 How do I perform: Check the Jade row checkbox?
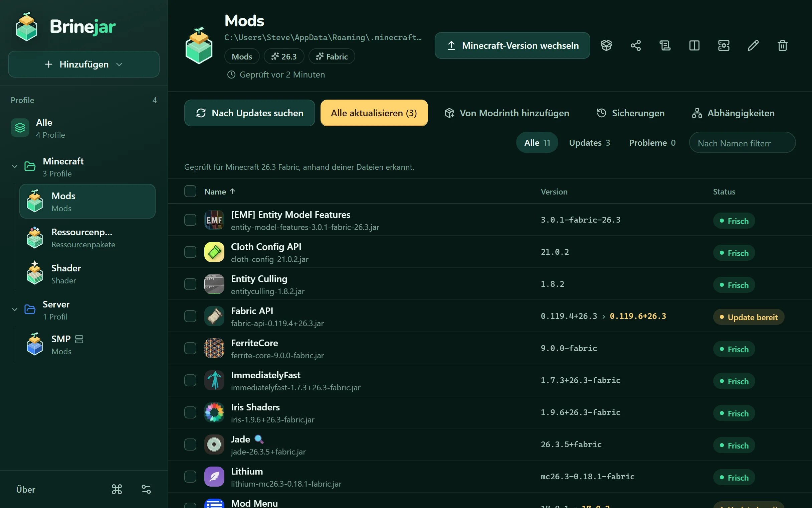pos(190,444)
